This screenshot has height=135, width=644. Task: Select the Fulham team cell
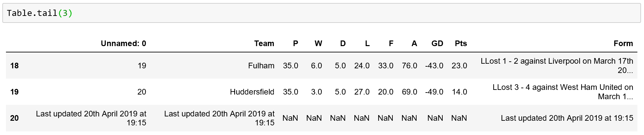261,66
